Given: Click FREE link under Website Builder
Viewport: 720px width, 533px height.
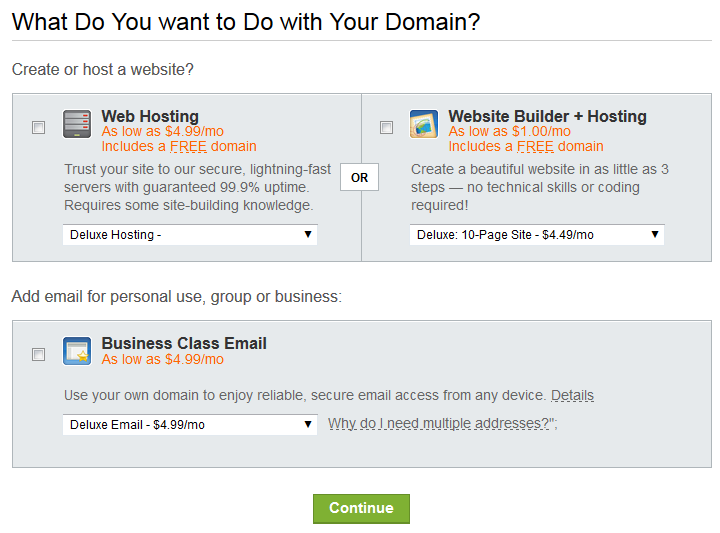Looking at the screenshot, I should [535, 146].
